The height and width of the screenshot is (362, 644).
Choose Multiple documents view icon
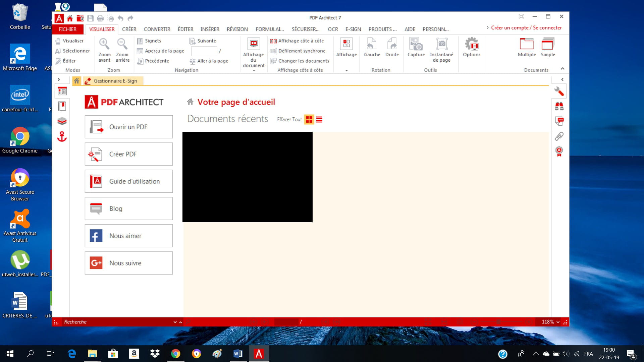[527, 44]
